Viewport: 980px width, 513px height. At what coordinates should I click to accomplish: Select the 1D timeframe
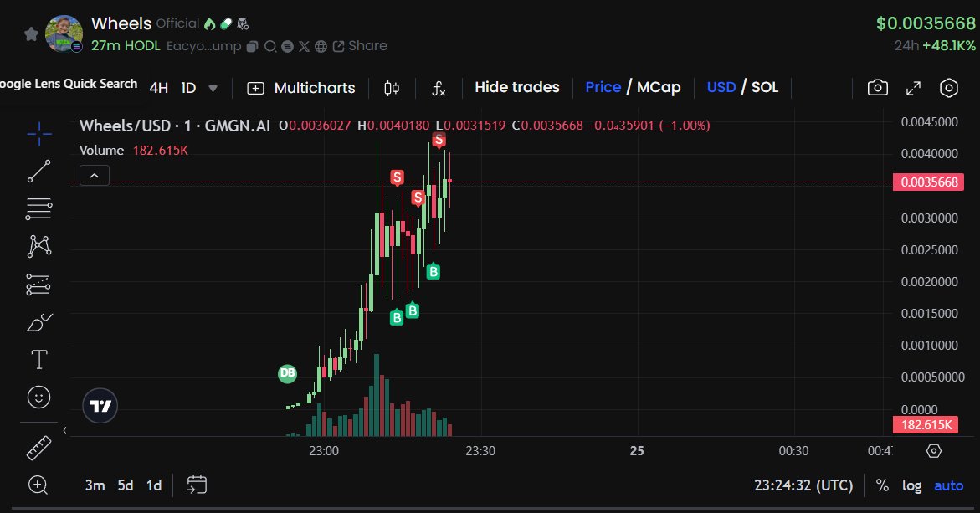pos(189,88)
